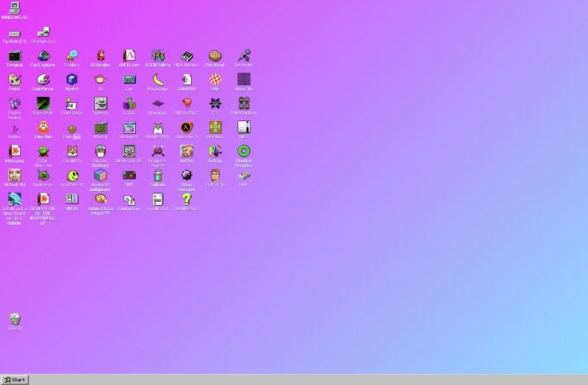
Task: Open MIDI Jukebox piano icon
Action: [x=187, y=56]
